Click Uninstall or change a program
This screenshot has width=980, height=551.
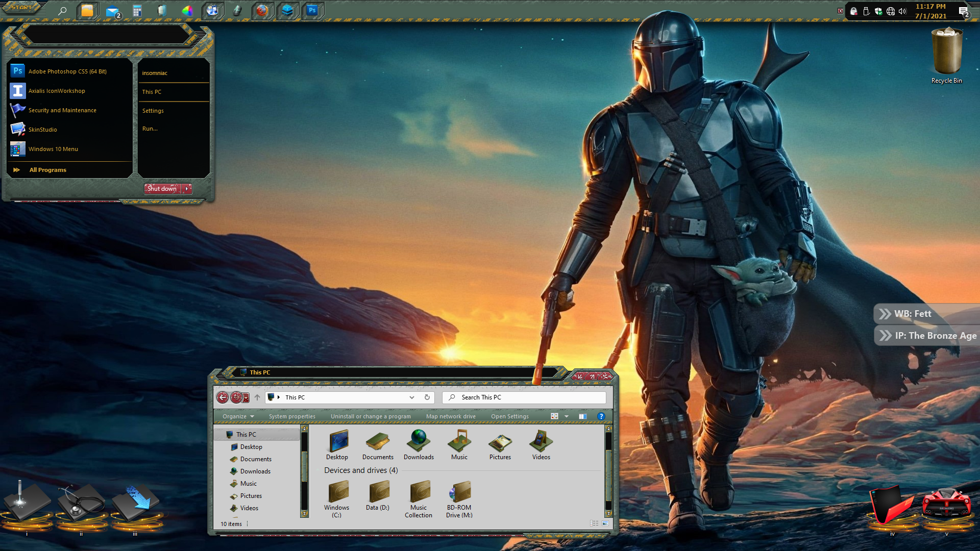click(371, 416)
